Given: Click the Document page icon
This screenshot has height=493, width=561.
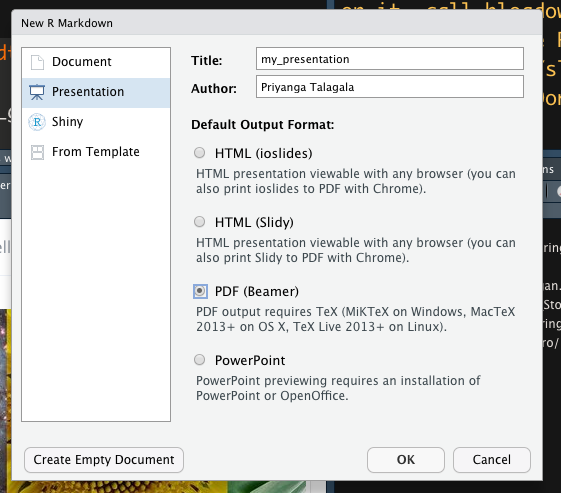Looking at the screenshot, I should click(x=37, y=62).
